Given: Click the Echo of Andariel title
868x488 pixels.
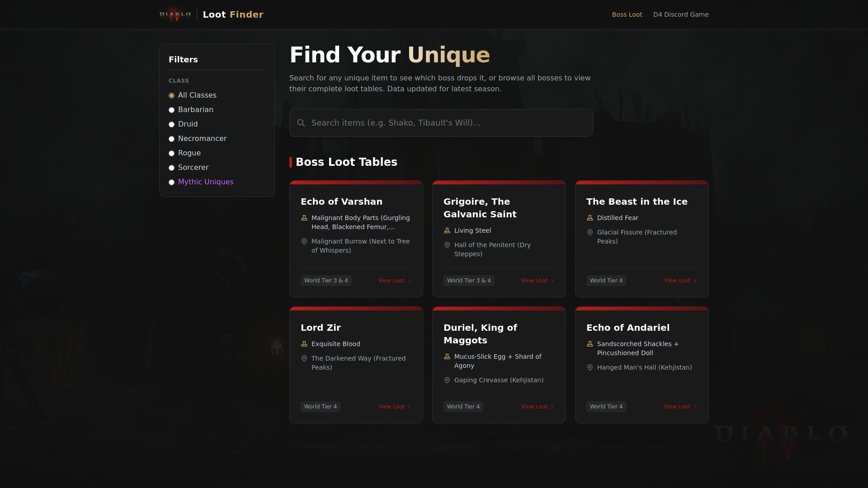Looking at the screenshot, I should point(628,328).
